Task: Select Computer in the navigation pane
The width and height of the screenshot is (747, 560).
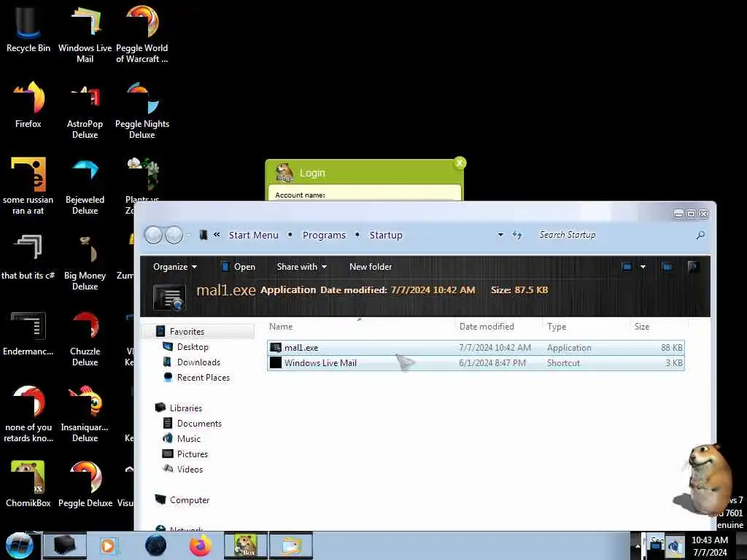Action: pos(182,500)
